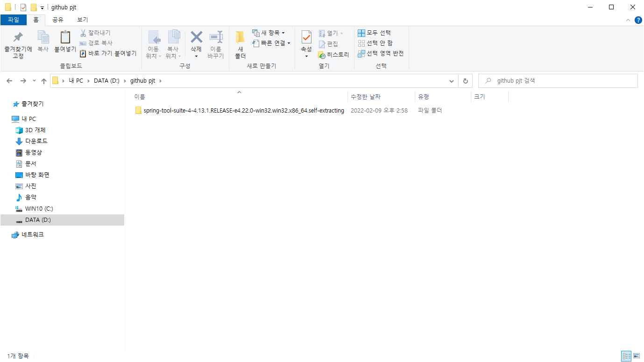This screenshot has height=362, width=644.
Task: Click 선택 영역 반전 in the ribbon
Action: click(x=381, y=53)
